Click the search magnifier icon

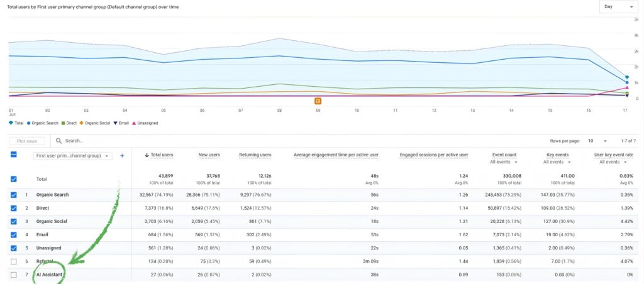pos(58,141)
